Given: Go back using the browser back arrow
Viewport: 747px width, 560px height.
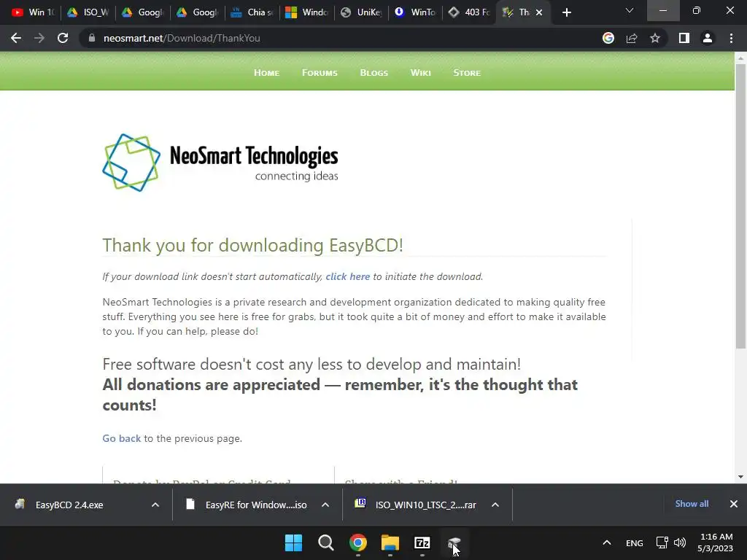Looking at the screenshot, I should click(x=16, y=38).
